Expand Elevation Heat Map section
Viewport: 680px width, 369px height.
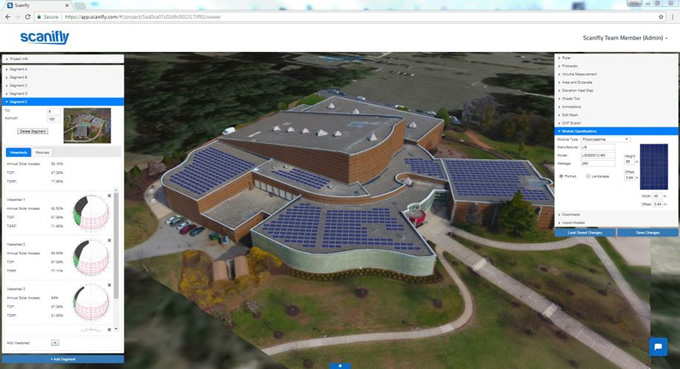[616, 91]
